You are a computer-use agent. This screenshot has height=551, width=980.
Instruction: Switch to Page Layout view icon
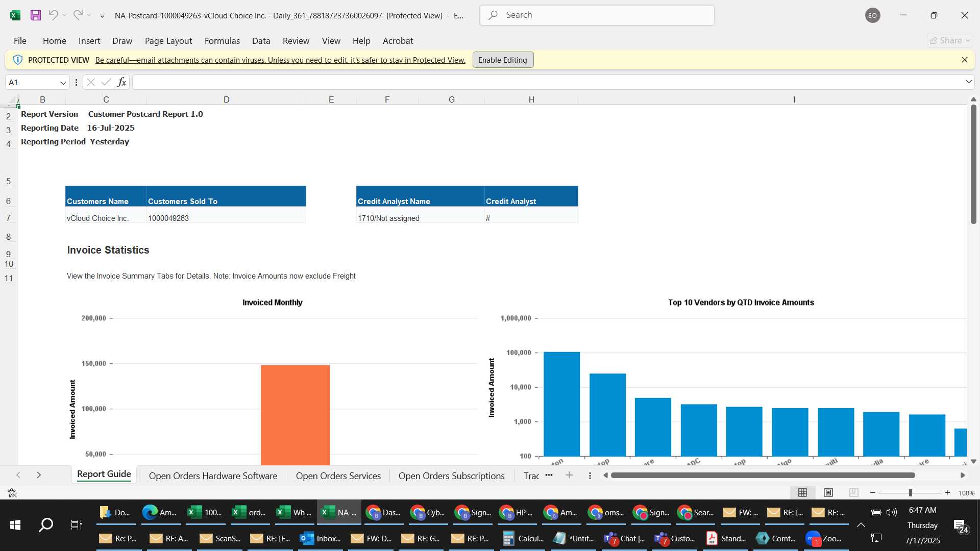tap(828, 492)
